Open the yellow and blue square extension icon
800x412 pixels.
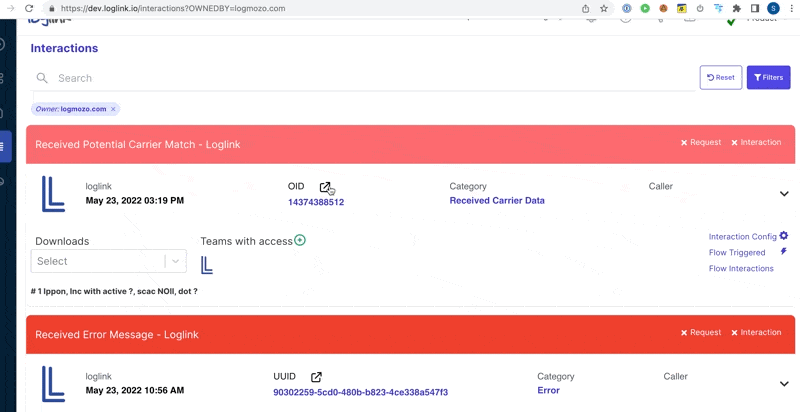[682, 8]
